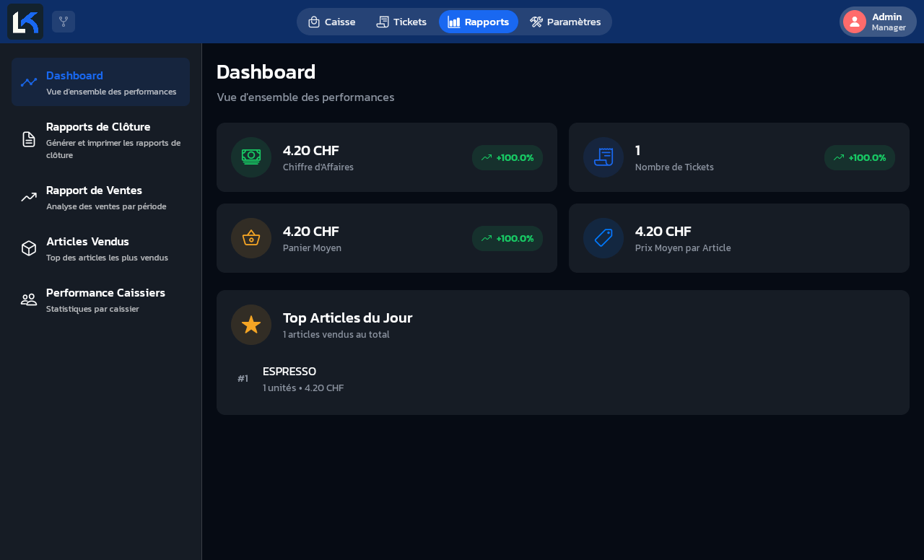This screenshot has width=924, height=560.
Task: View Performance Caissiers statistics
Action: point(100,299)
